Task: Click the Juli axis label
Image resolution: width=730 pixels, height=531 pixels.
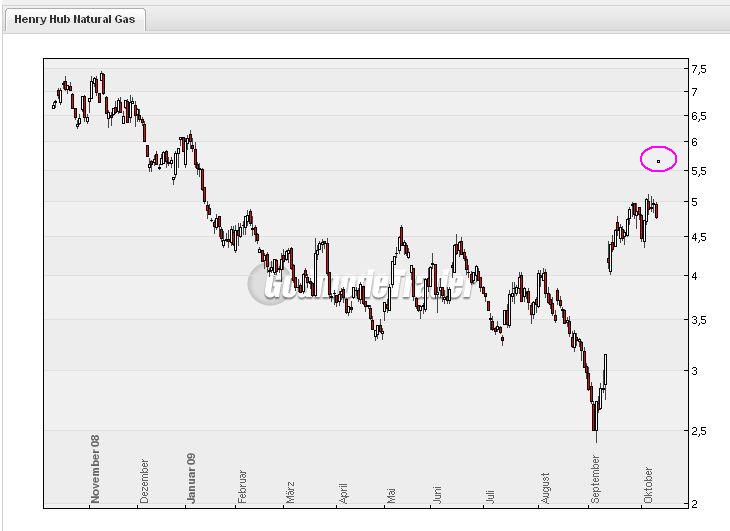Action: coord(489,497)
